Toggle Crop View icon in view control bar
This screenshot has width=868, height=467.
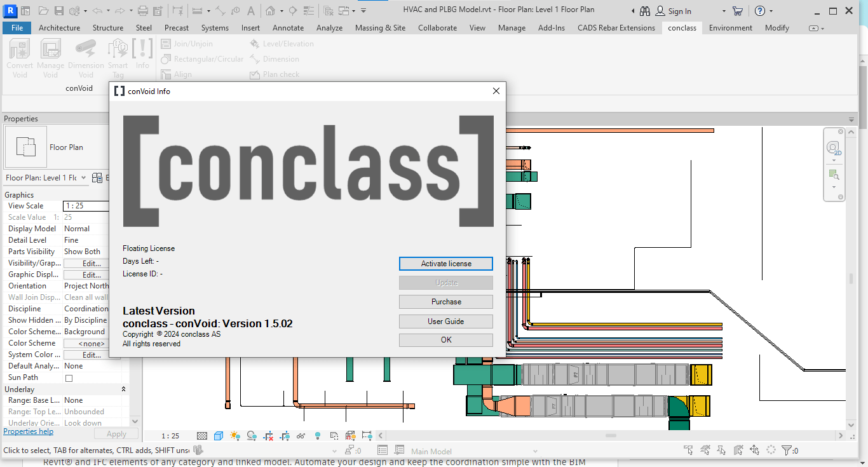(x=268, y=436)
